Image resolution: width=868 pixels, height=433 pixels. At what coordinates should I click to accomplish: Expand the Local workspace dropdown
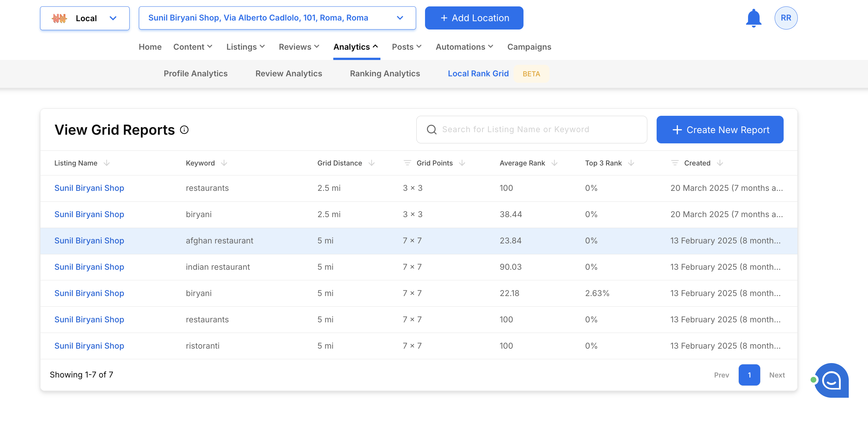(85, 18)
